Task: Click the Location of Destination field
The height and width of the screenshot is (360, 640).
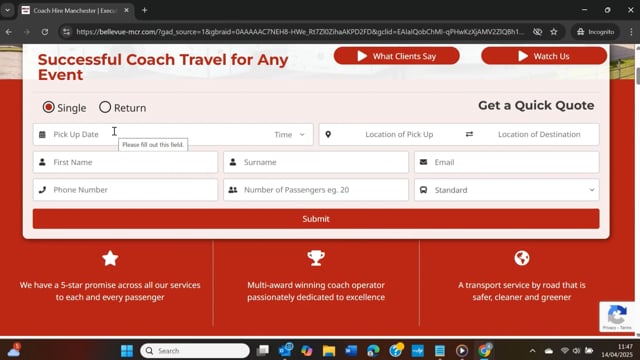Action: pos(539,134)
